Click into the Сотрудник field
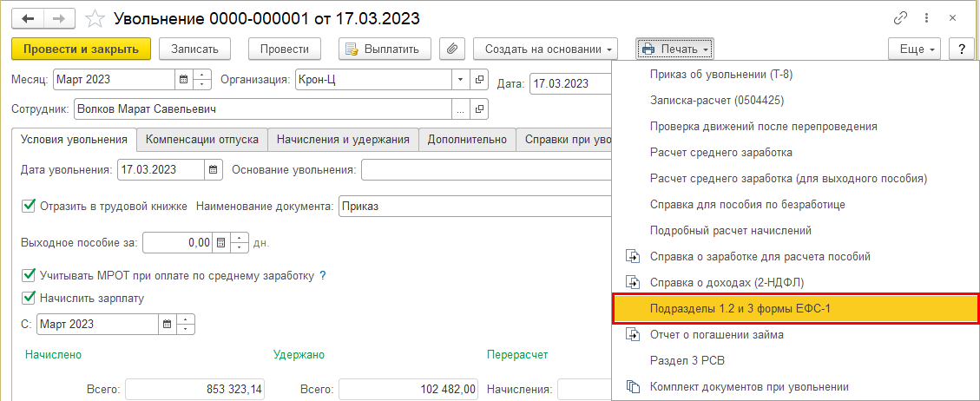Viewport: 980px width, 401px height. (x=262, y=109)
